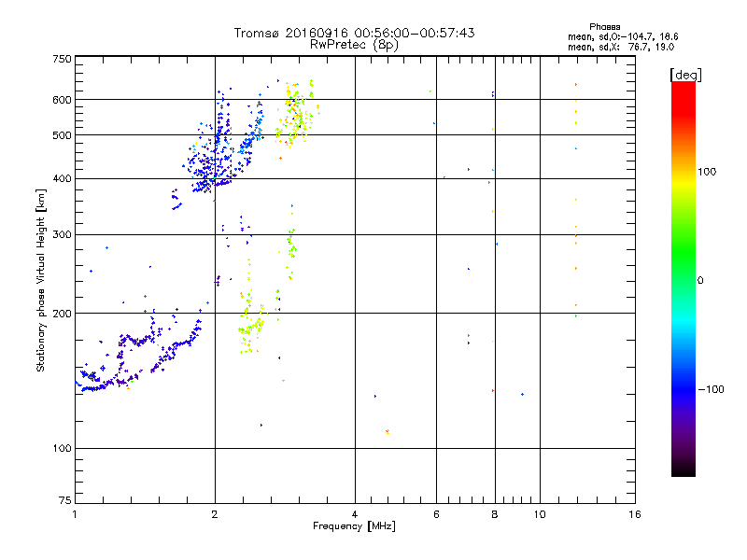Screen dimensions: 747x560
Task: Click the subtitle 'RwPretec (8p)'
Action: 354,45
